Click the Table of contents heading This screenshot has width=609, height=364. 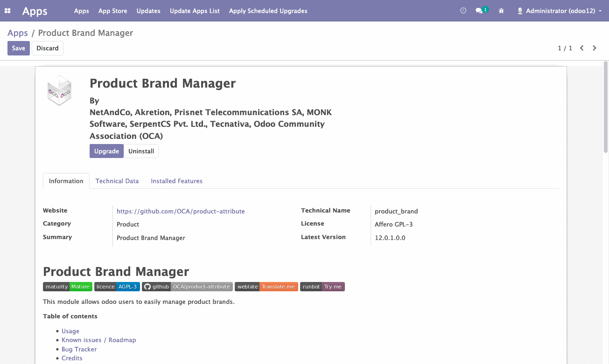pyautogui.click(x=70, y=316)
